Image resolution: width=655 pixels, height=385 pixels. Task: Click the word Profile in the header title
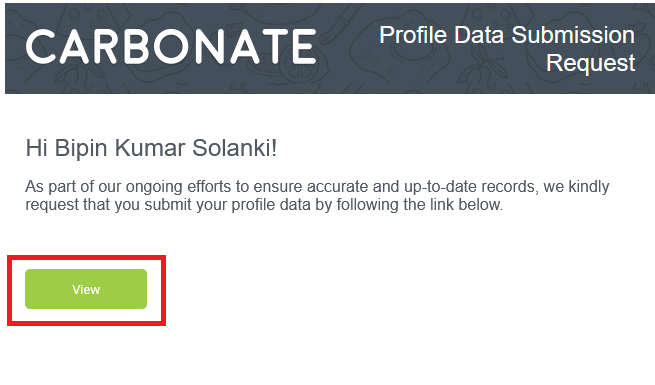[413, 35]
